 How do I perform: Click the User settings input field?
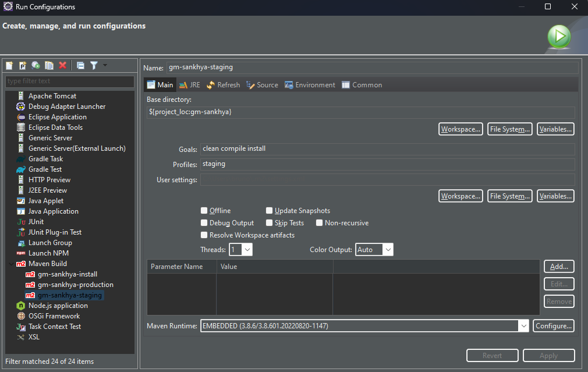click(x=387, y=180)
